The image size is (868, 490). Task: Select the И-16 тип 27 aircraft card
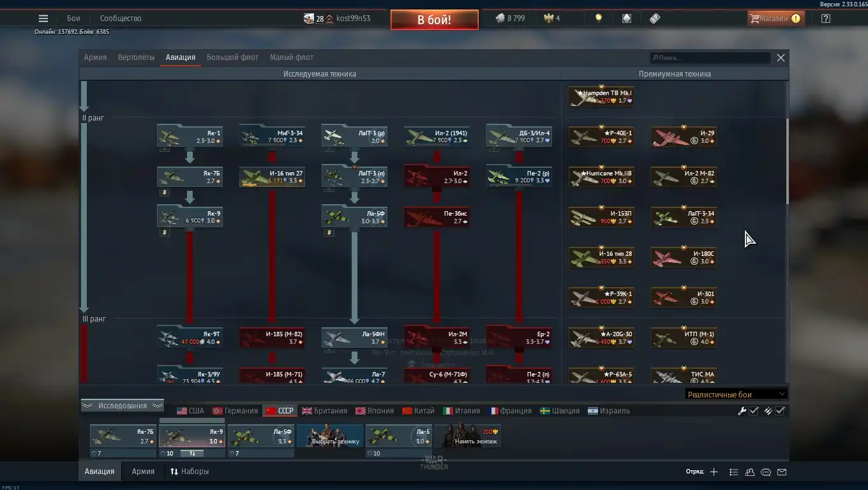[272, 177]
